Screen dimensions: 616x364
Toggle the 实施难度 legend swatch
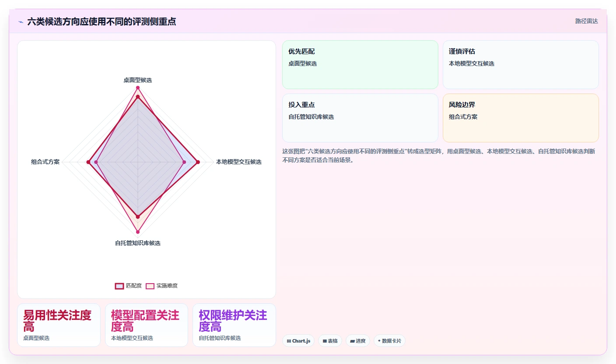150,286
